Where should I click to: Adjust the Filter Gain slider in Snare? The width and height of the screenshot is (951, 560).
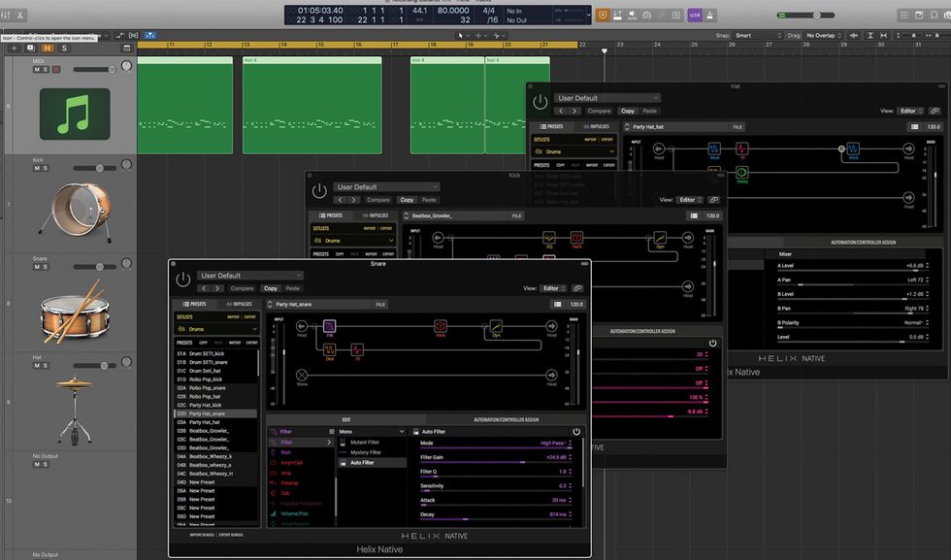[494, 462]
